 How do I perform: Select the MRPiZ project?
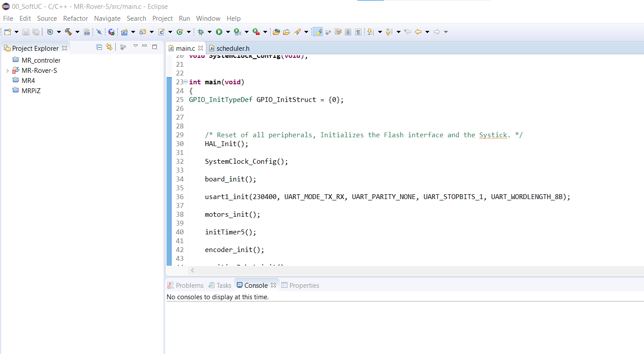pos(27,90)
